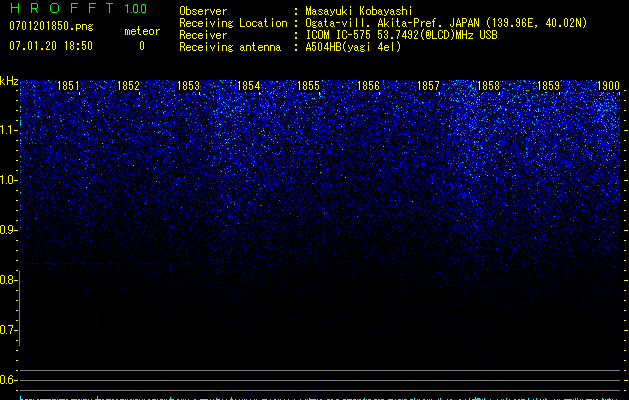Click the 1853 time marker
This screenshot has width=629, height=400.
(188, 85)
